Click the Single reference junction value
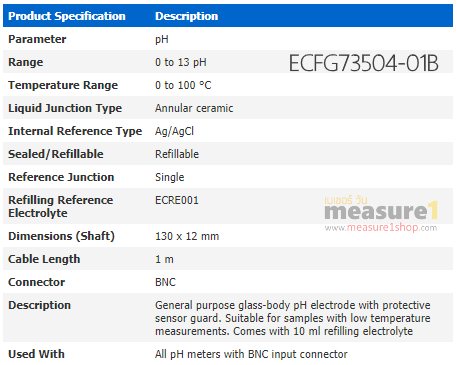 (170, 177)
